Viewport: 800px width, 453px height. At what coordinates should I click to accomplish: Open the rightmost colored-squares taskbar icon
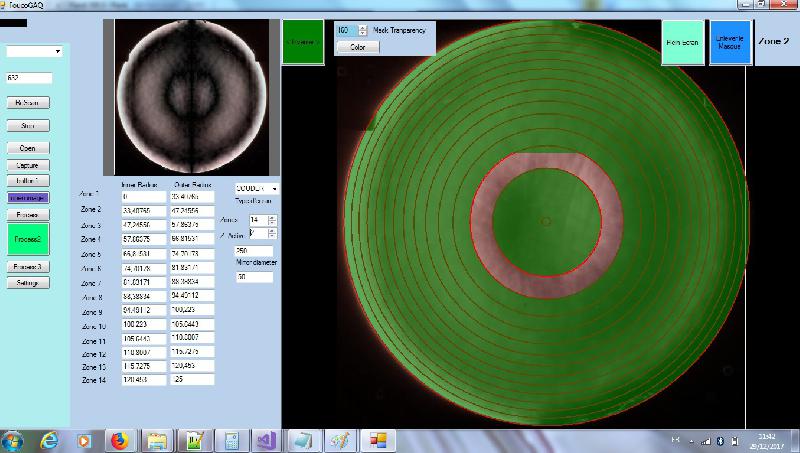click(x=377, y=441)
